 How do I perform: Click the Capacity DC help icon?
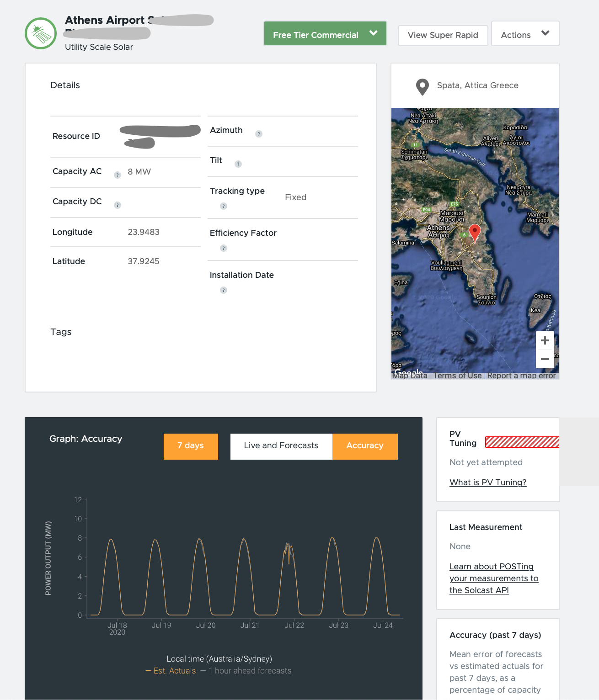(x=118, y=205)
